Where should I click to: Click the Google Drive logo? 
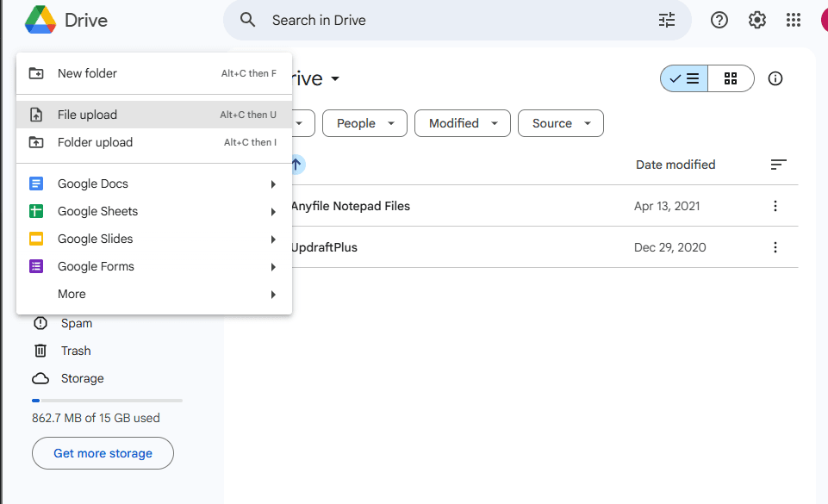coord(40,20)
